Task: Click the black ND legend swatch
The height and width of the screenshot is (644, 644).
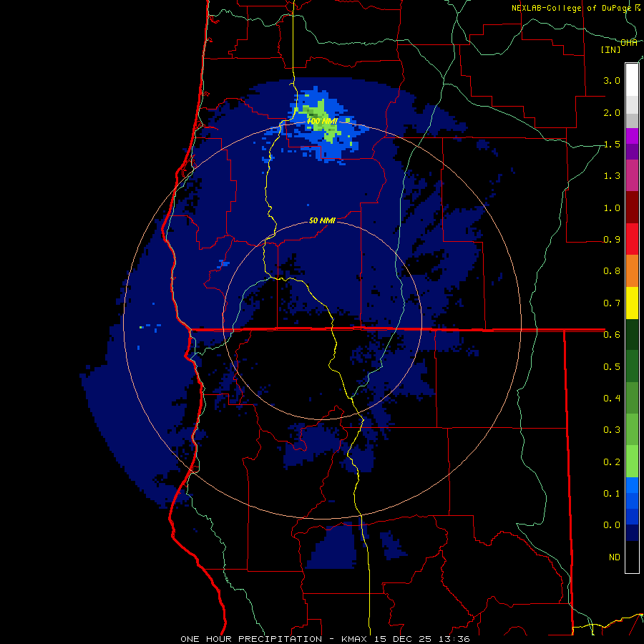Action: [x=632, y=557]
